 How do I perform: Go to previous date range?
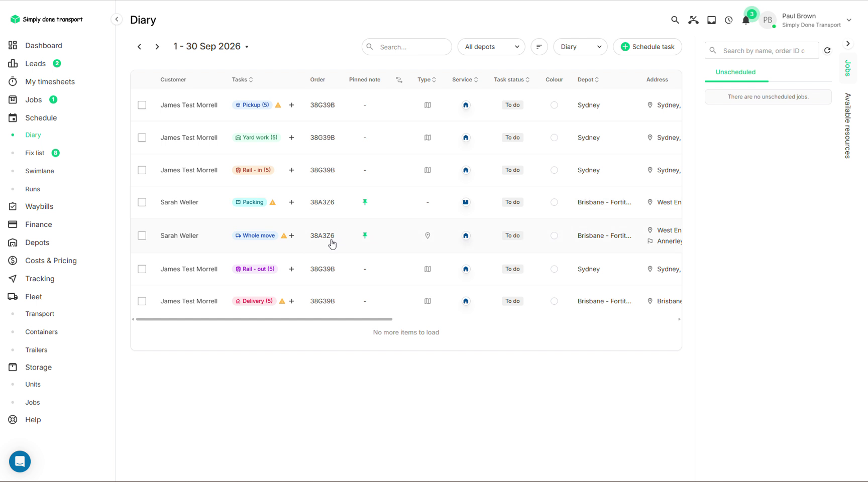point(140,47)
